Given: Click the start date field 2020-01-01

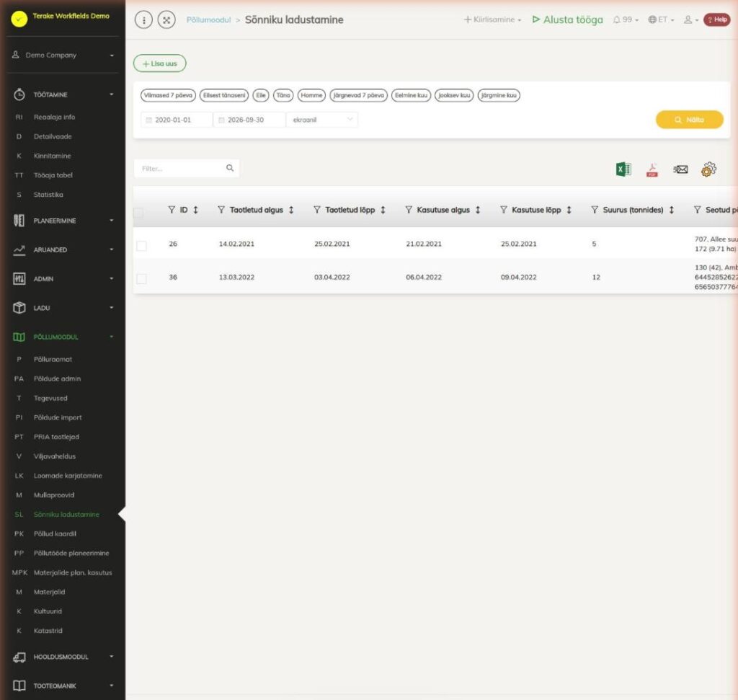Looking at the screenshot, I should click(x=177, y=120).
